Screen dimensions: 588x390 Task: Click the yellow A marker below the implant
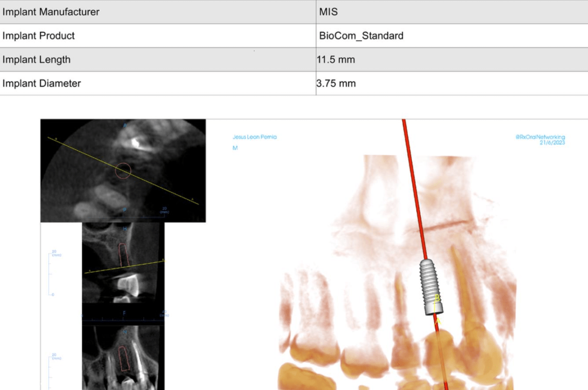[437, 321]
